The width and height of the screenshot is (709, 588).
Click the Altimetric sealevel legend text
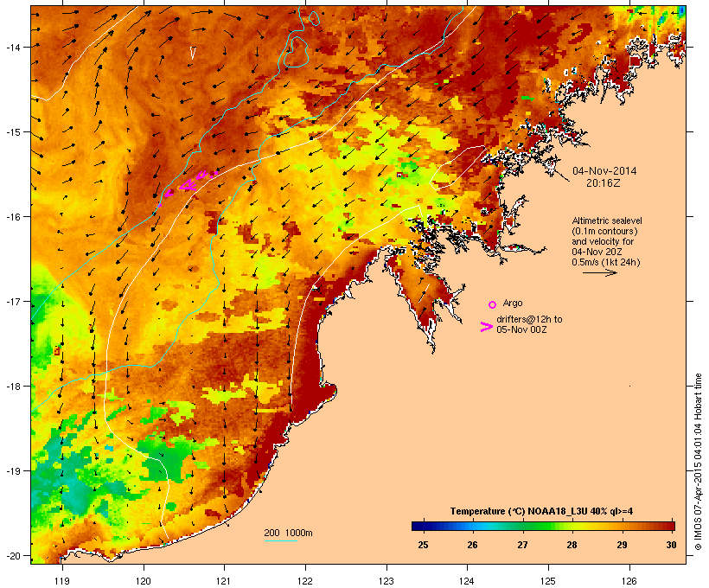[606, 220]
